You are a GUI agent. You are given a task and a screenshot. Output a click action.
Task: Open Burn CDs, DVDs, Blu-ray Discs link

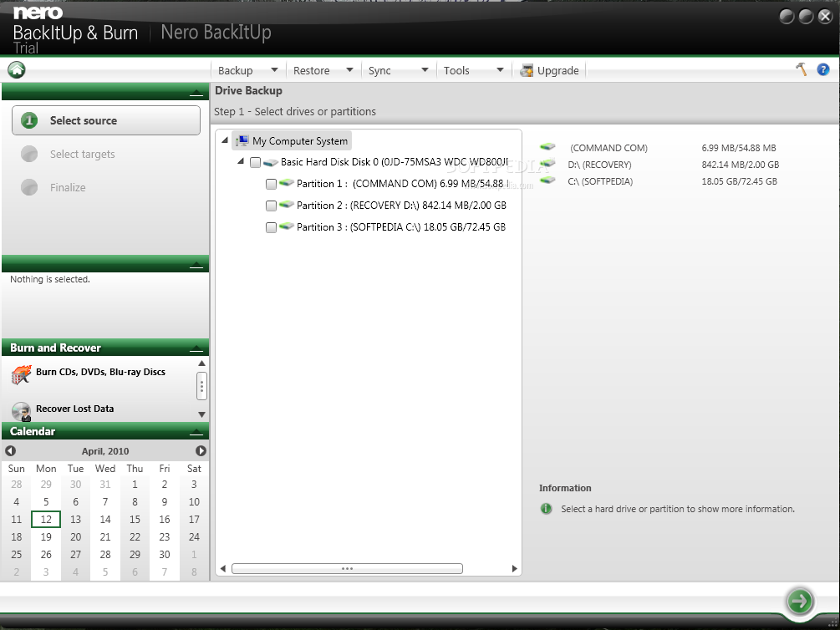pos(100,372)
